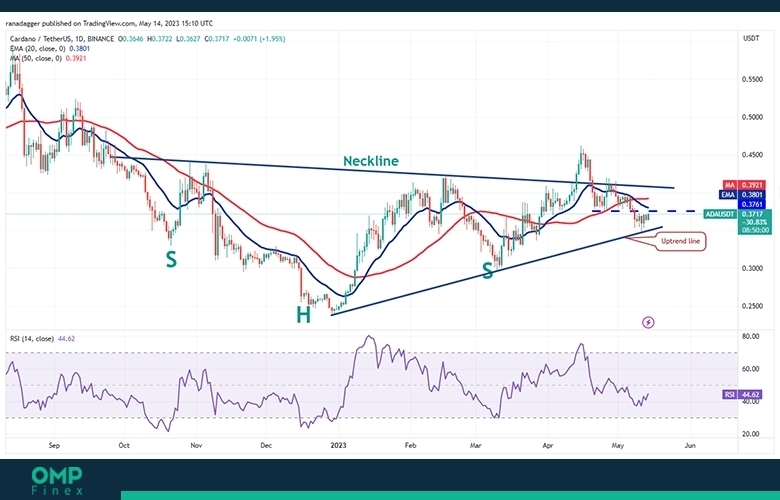780x500 pixels.
Task: Click the USDT currency label
Action: click(751, 38)
